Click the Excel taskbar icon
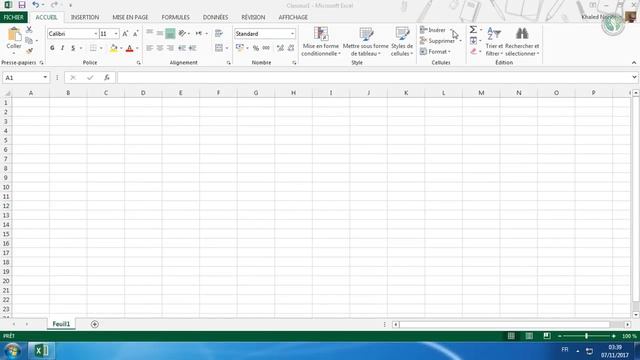Viewport: 640px width, 360px height. 41,351
